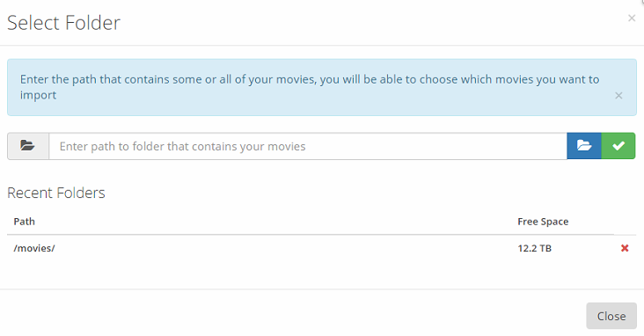Click the Free Space column header
Screen dimensions: 644x336
pos(543,222)
